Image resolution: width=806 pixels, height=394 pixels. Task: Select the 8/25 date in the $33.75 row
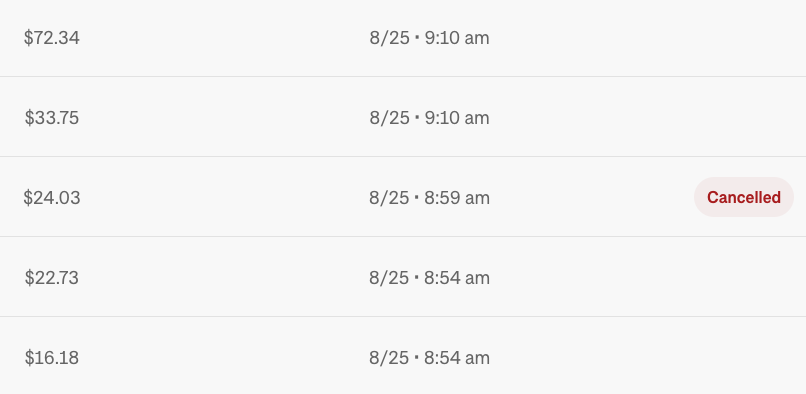point(390,118)
